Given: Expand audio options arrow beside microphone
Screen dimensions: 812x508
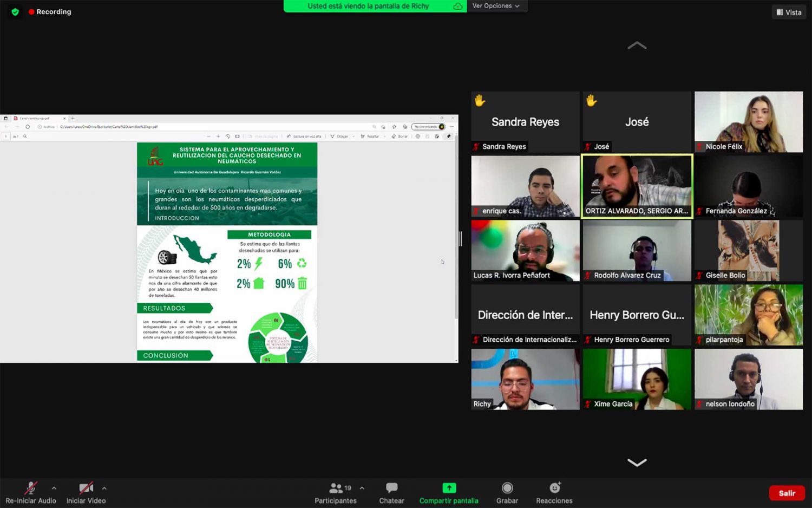Looking at the screenshot, I should (x=54, y=488).
